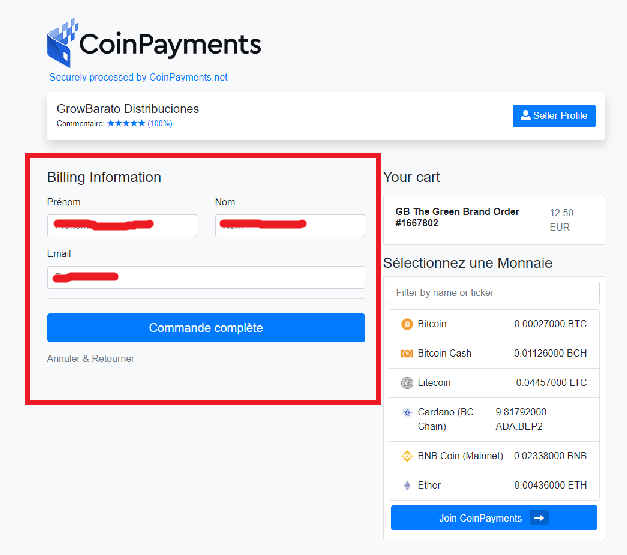
Task: Click the seller's five-star rating
Action: pyautogui.click(x=126, y=124)
